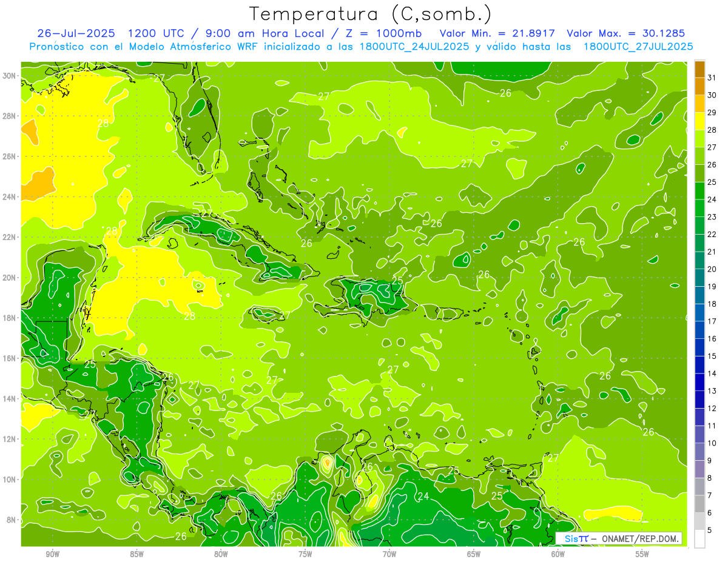Click the color scale label '16'
The image size is (728, 562).
pos(712,339)
